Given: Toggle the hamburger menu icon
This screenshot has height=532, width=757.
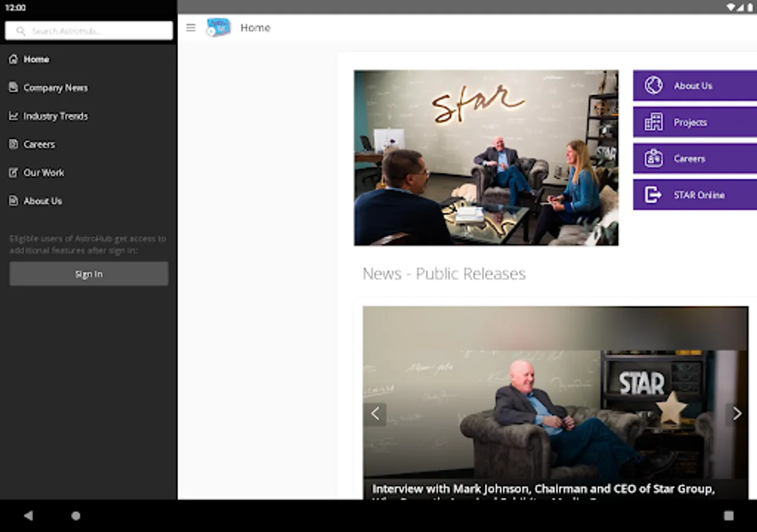Looking at the screenshot, I should tap(190, 28).
